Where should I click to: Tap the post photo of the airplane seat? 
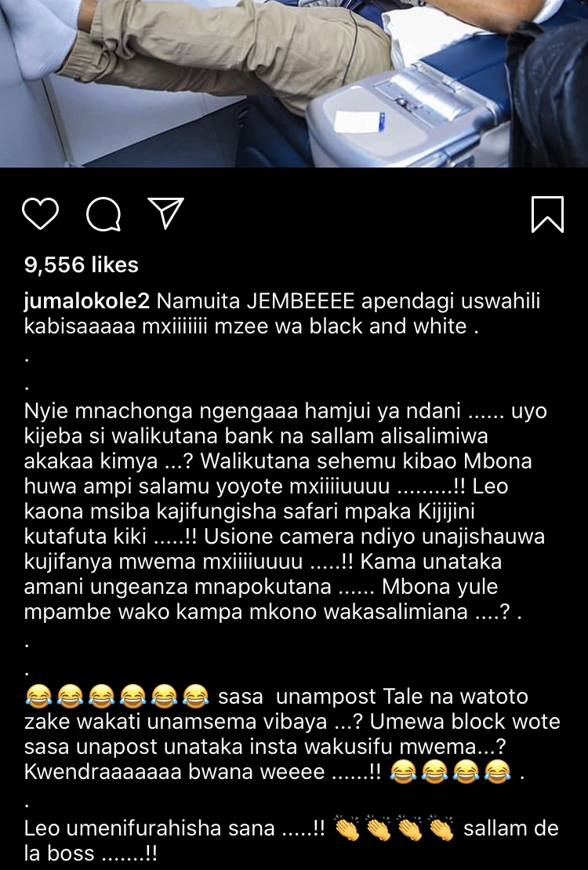pyautogui.click(x=294, y=83)
